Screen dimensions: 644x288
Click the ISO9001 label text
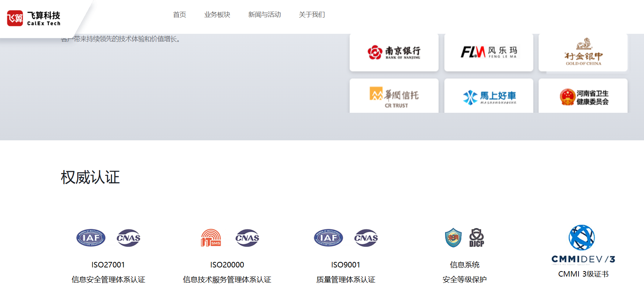(x=346, y=265)
